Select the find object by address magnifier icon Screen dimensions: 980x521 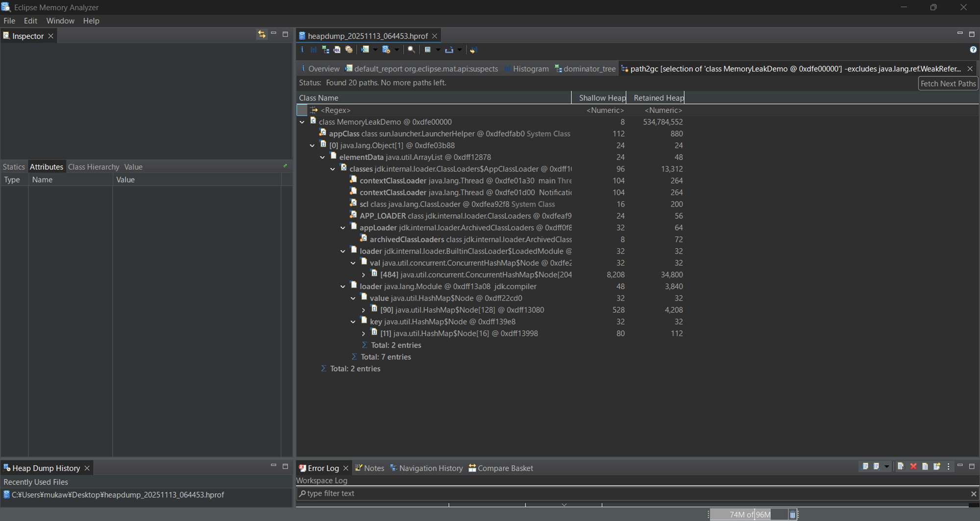(412, 50)
